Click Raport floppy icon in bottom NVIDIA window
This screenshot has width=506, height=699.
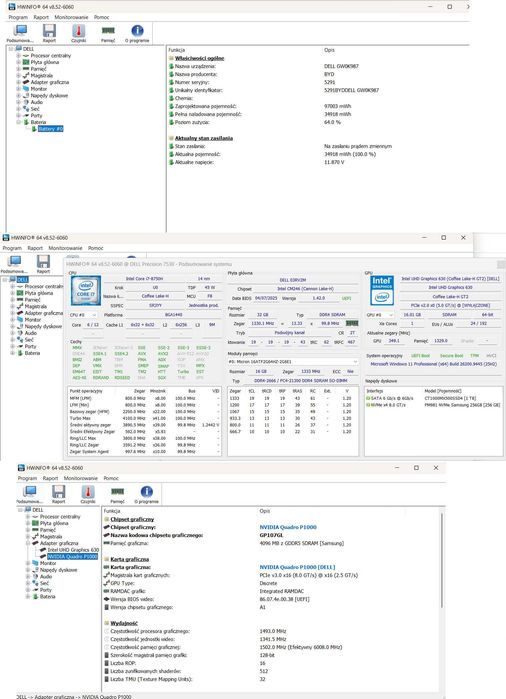pos(58,494)
